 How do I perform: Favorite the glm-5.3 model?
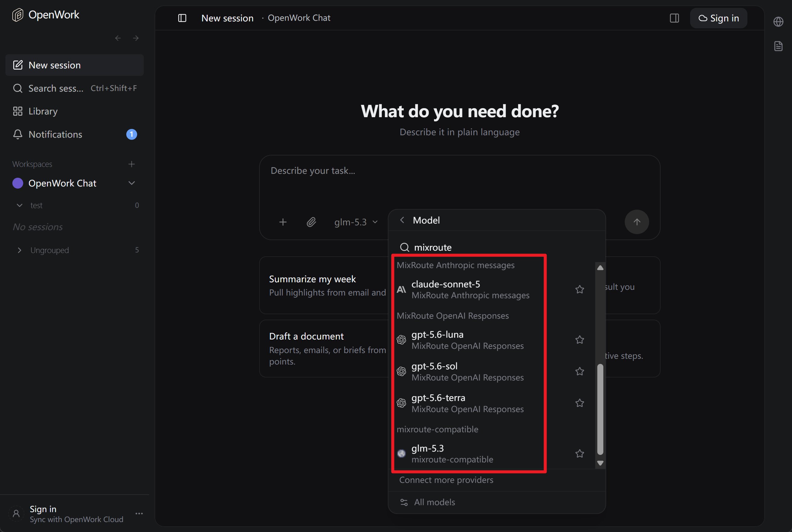click(x=580, y=454)
